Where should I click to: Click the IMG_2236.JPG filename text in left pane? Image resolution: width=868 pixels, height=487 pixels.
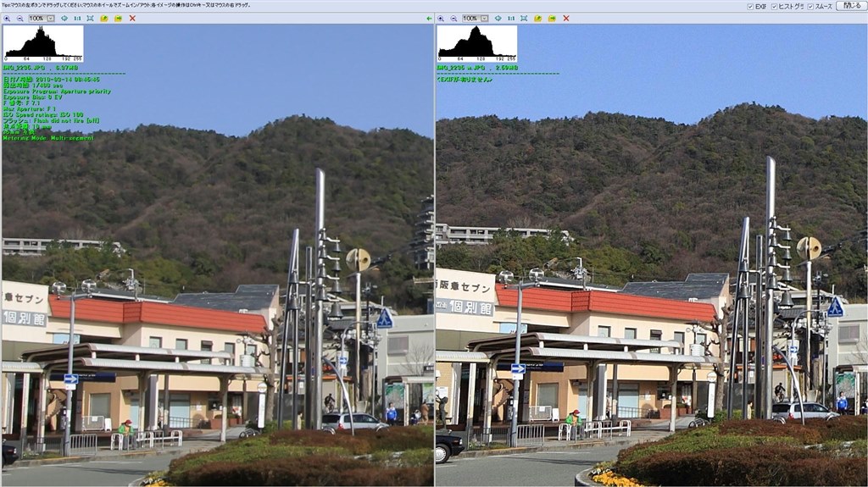click(x=25, y=68)
